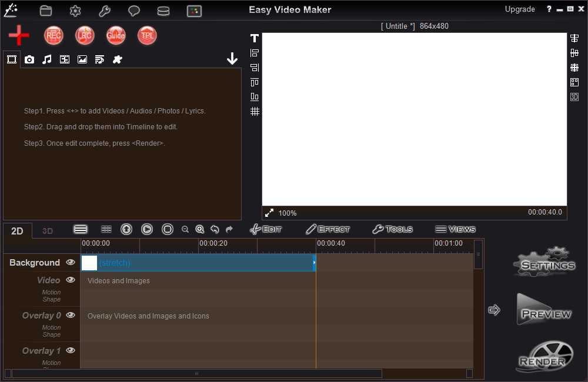Toggle visibility of the Video track
Viewport: 588px width, 382px height.
[71, 280]
